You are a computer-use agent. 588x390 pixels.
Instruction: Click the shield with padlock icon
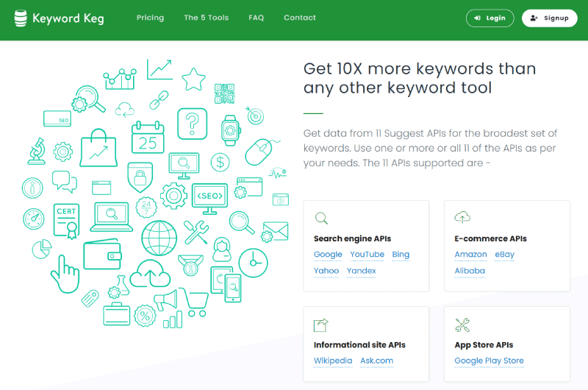[x=140, y=177]
